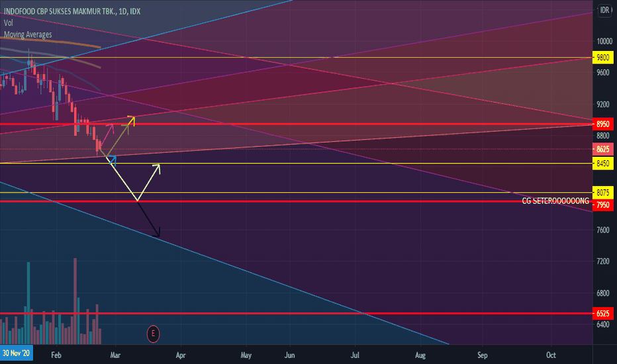The height and width of the screenshot is (364, 617).
Task: Click the Mar label on time axis
Action: pos(115,355)
